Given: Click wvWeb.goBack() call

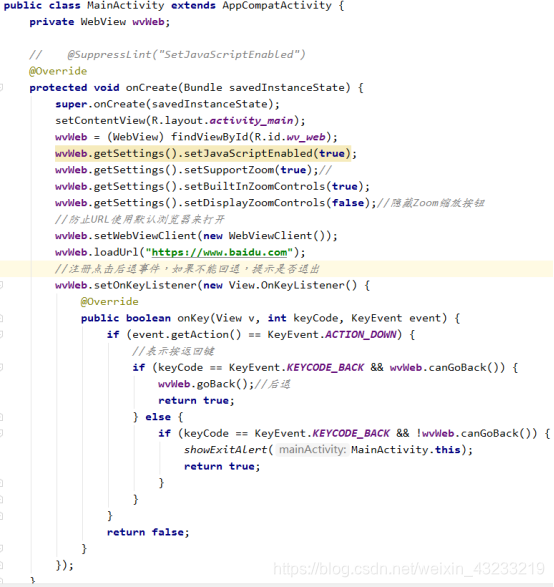Looking at the screenshot, I should 206,384.
